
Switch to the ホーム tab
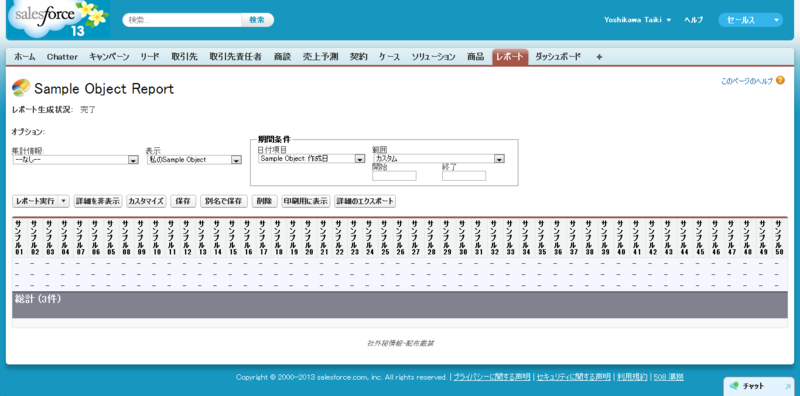click(x=24, y=57)
